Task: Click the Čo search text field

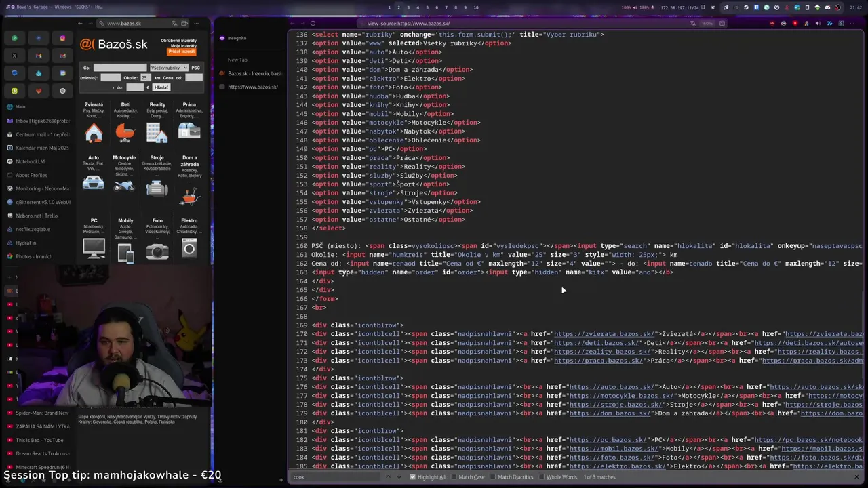Action: pyautogui.click(x=120, y=68)
